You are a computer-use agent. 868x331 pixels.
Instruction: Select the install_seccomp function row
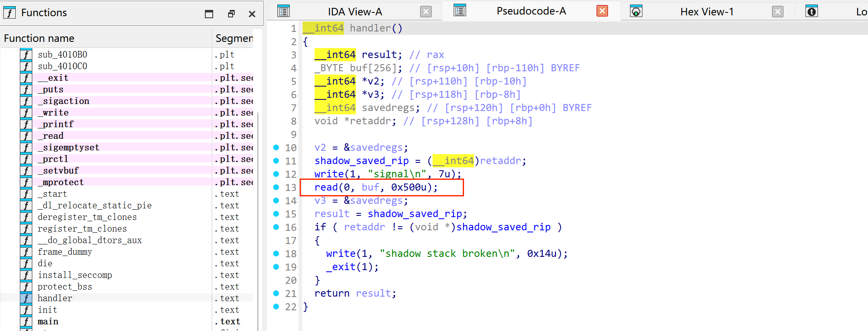click(127, 275)
